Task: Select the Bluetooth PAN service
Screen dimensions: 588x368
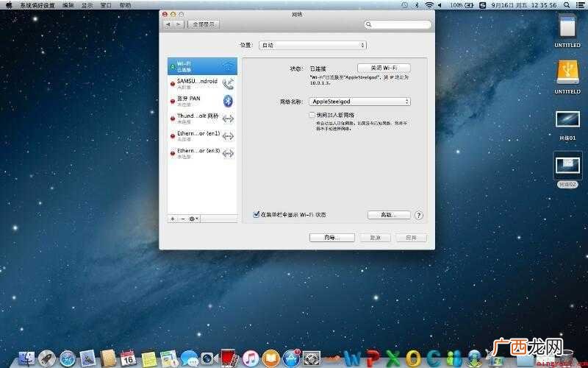Action: (x=202, y=101)
